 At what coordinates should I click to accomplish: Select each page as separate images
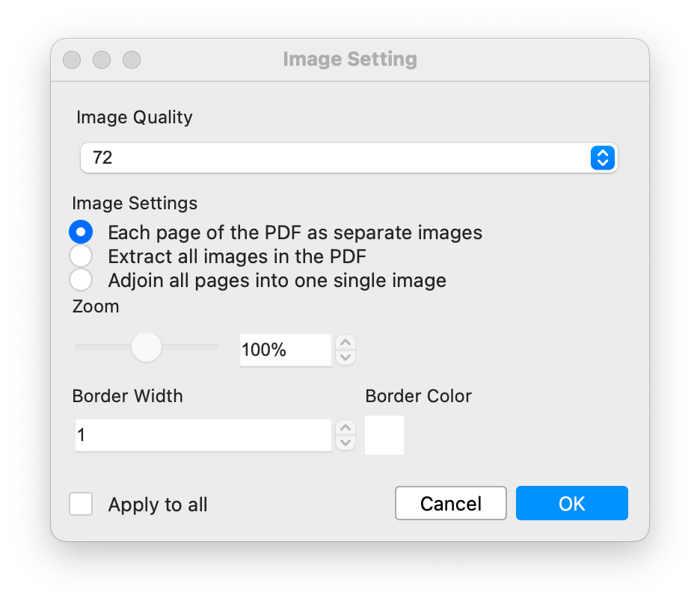point(81,232)
